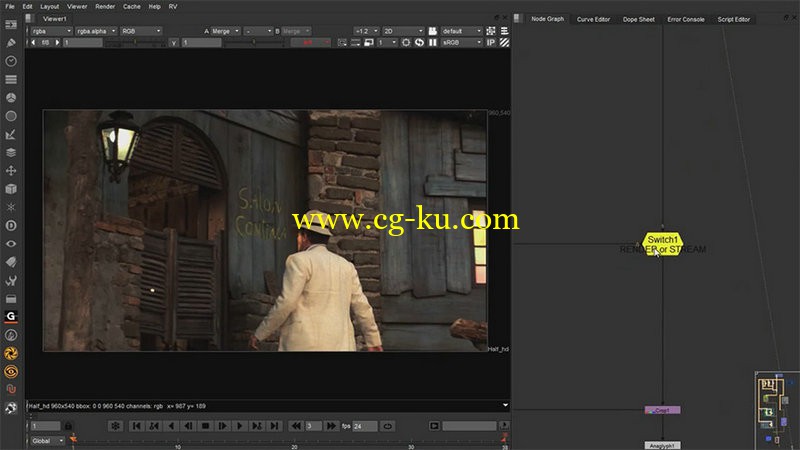Open the FurnaceCore plugins menu
The width and height of the screenshot is (800, 450).
[11, 335]
